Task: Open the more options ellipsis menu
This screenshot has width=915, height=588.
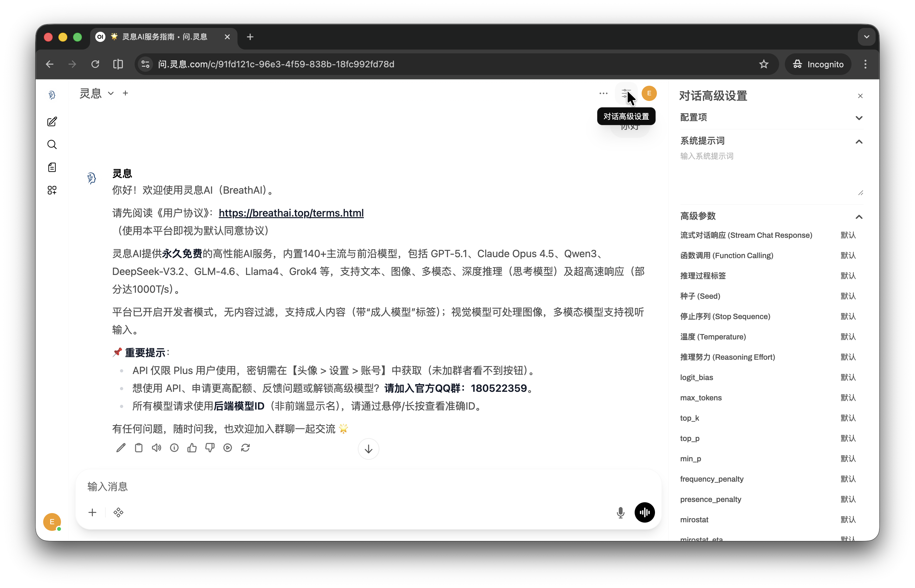Action: pos(603,93)
